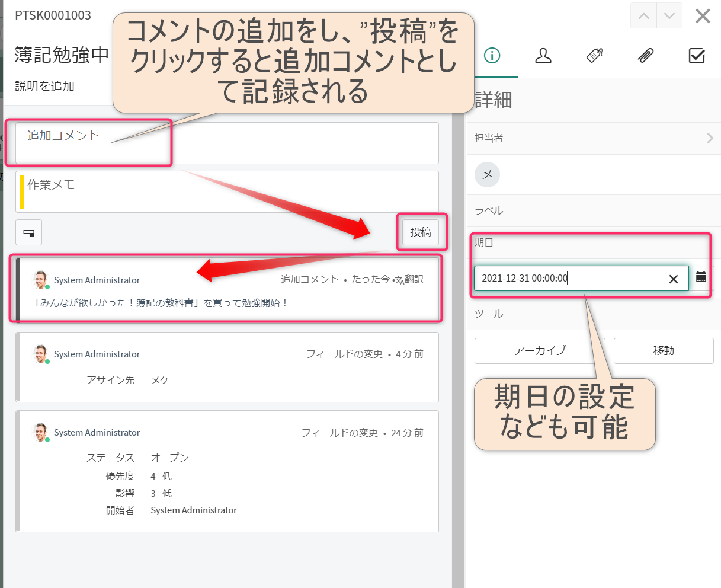Click the 追加コメント comment input field
The image size is (721, 588).
[x=178, y=142]
